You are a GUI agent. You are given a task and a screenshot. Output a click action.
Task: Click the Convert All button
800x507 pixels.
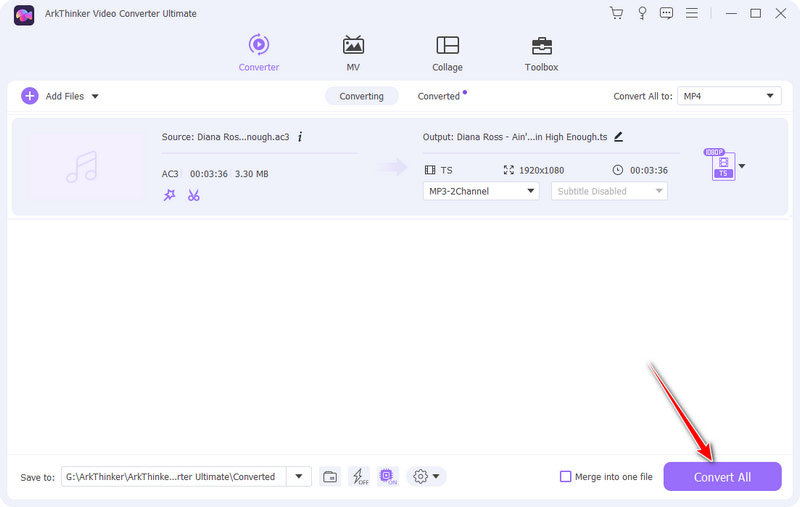(722, 477)
